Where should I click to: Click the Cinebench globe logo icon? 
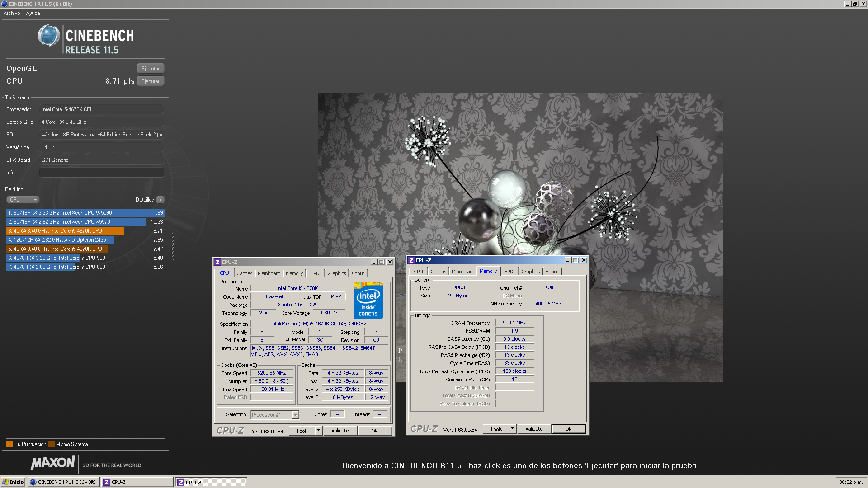tap(49, 36)
